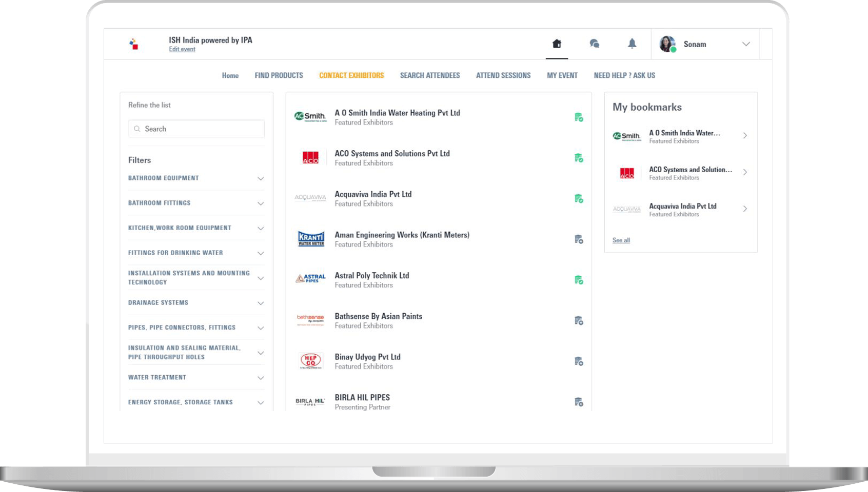Bookmark Binay Udyog Pvt Ltd
This screenshot has height=492, width=868.
579,361
